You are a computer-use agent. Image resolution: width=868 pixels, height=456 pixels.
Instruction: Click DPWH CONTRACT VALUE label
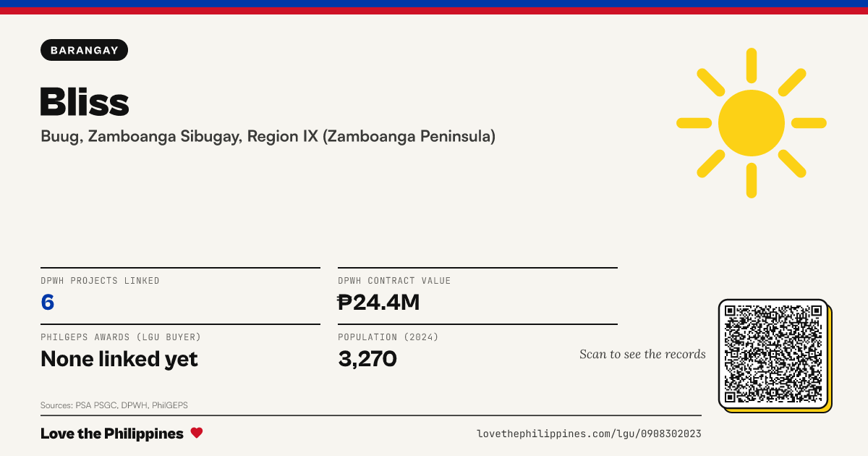[394, 281]
